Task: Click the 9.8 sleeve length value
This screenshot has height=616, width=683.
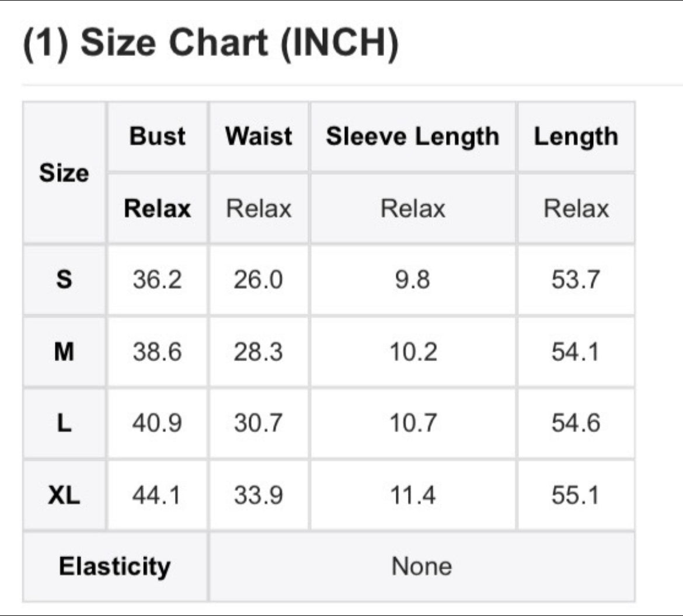Action: 413,279
